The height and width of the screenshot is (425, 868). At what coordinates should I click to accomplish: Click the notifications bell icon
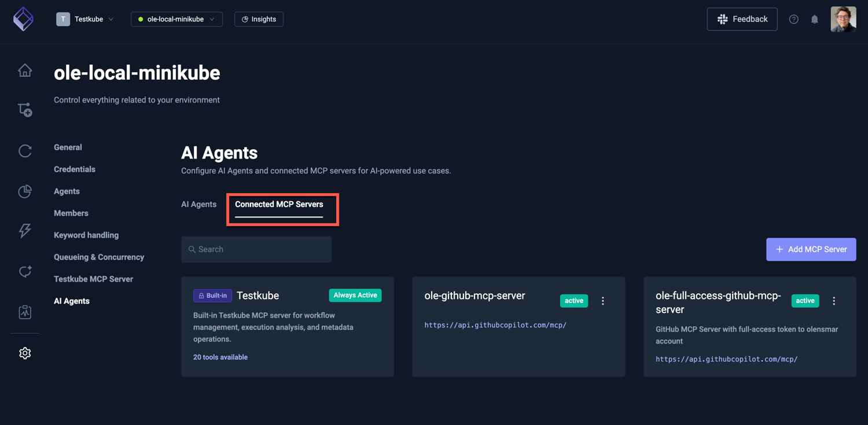point(815,19)
